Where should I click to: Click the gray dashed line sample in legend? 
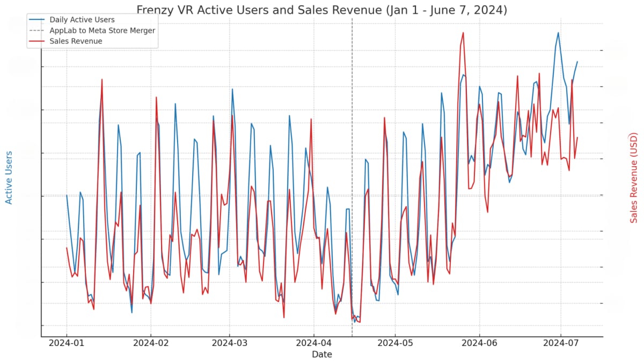38,31
